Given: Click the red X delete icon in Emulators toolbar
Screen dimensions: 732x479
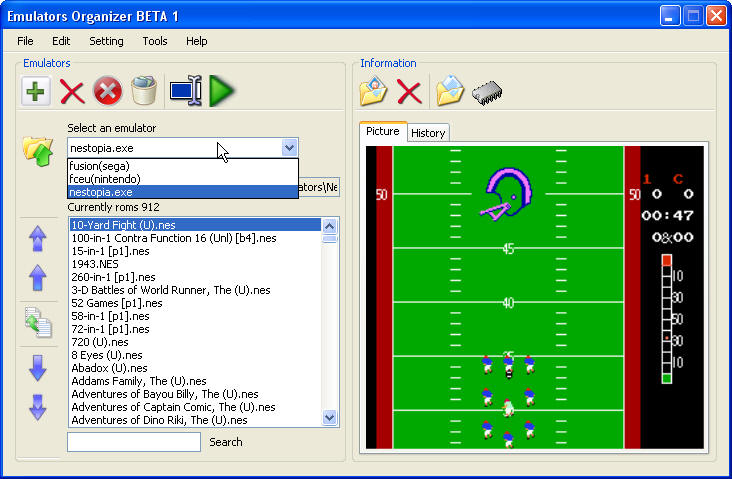Looking at the screenshot, I should point(72,92).
